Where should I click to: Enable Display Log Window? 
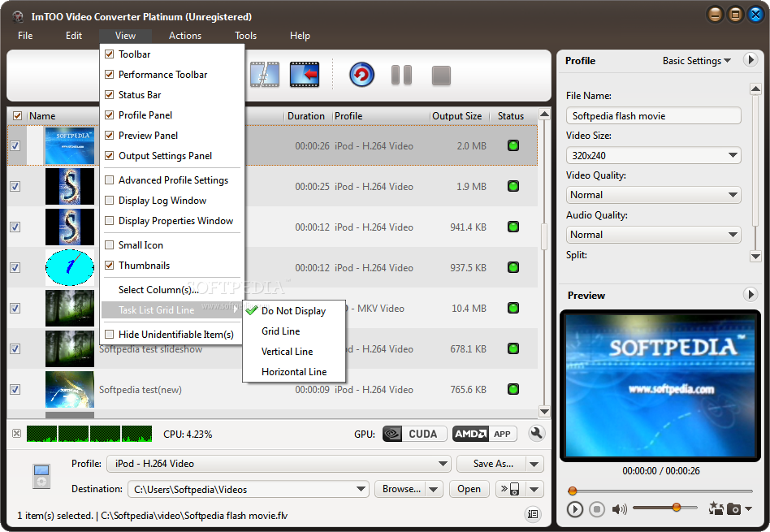coord(172,201)
